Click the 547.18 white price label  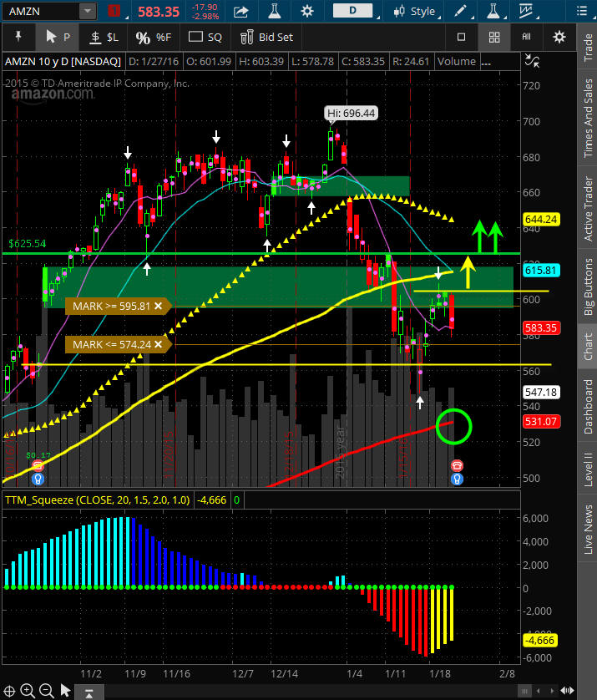[x=541, y=393]
